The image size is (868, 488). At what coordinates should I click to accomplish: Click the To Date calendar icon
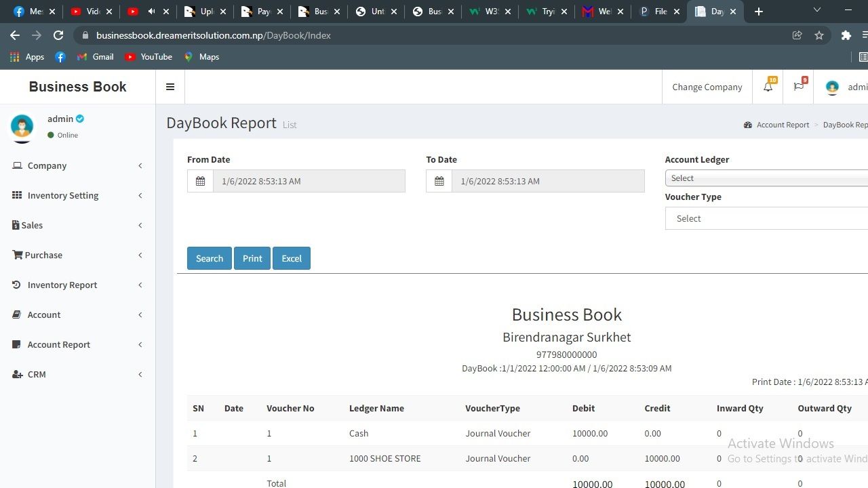439,181
